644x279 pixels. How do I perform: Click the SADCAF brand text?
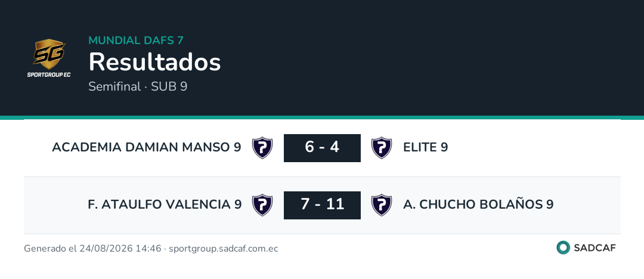(595, 248)
